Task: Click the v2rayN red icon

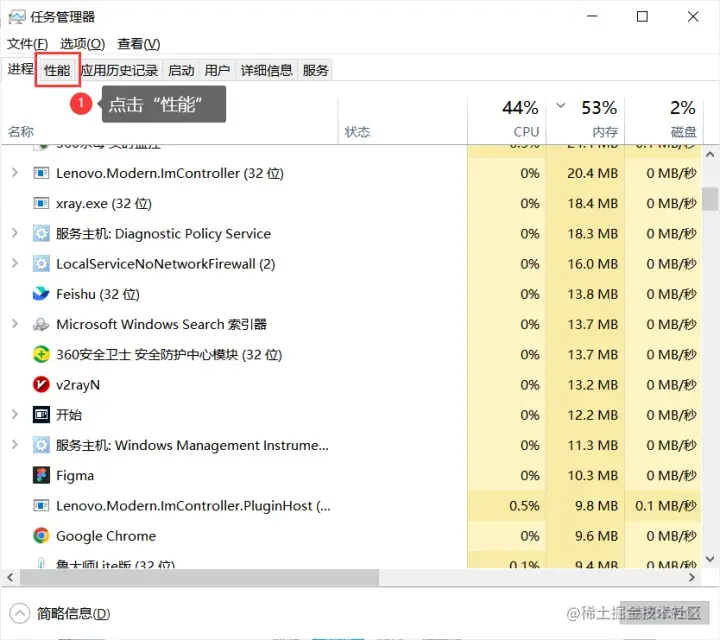Action: click(x=41, y=385)
